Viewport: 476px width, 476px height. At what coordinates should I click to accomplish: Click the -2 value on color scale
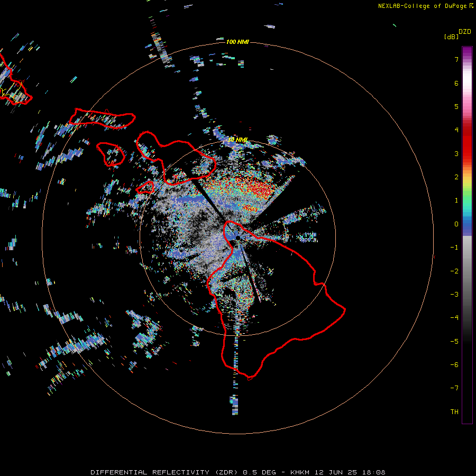[x=454, y=271]
